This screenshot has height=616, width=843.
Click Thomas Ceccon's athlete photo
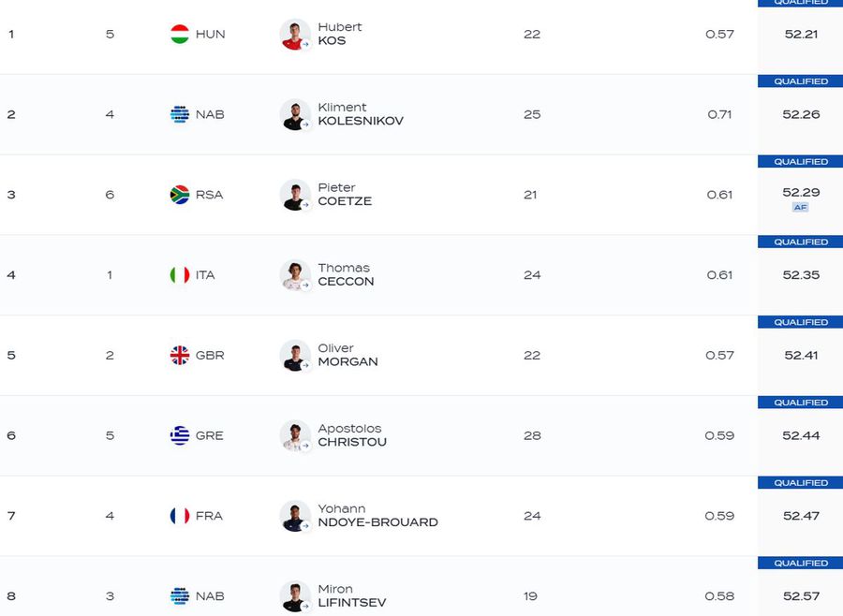tap(296, 275)
